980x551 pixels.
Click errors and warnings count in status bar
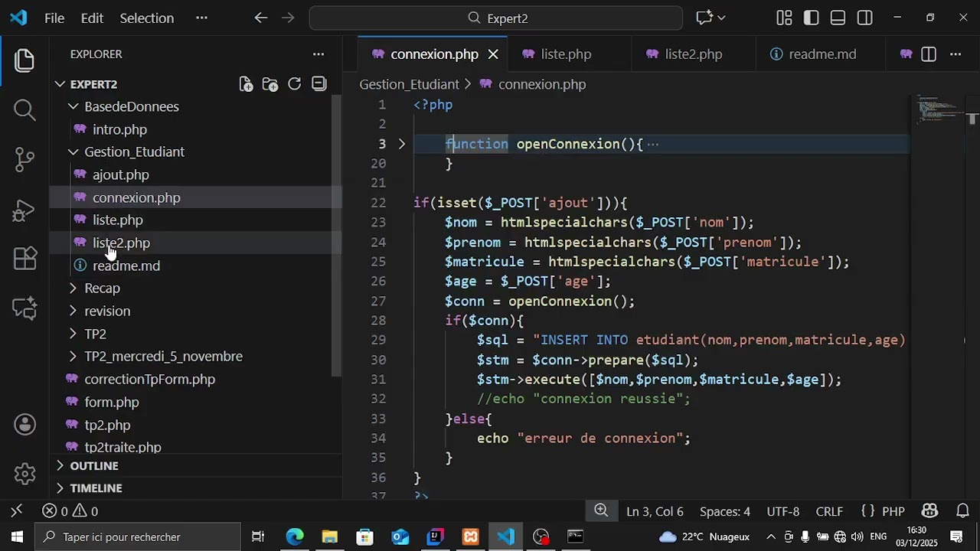pos(70,511)
